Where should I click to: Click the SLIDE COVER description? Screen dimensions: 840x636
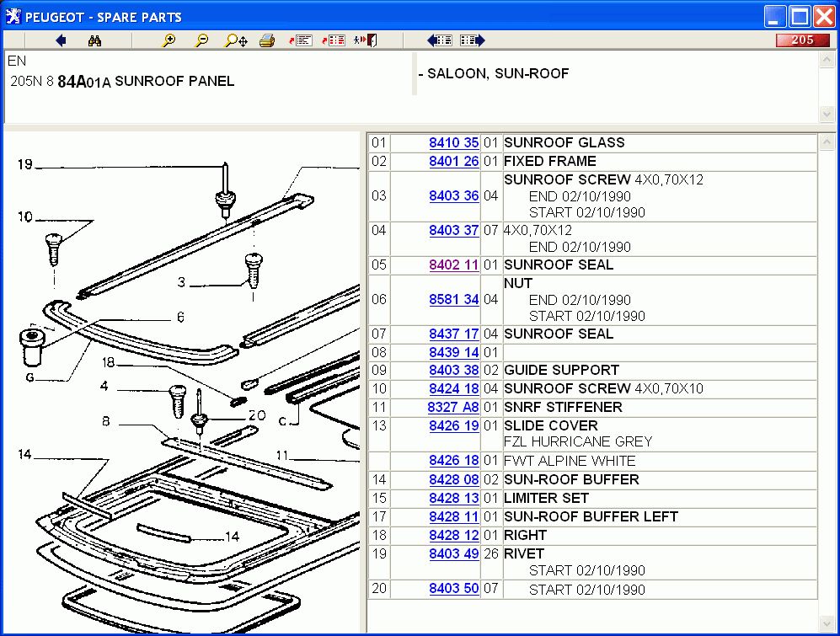(x=551, y=426)
